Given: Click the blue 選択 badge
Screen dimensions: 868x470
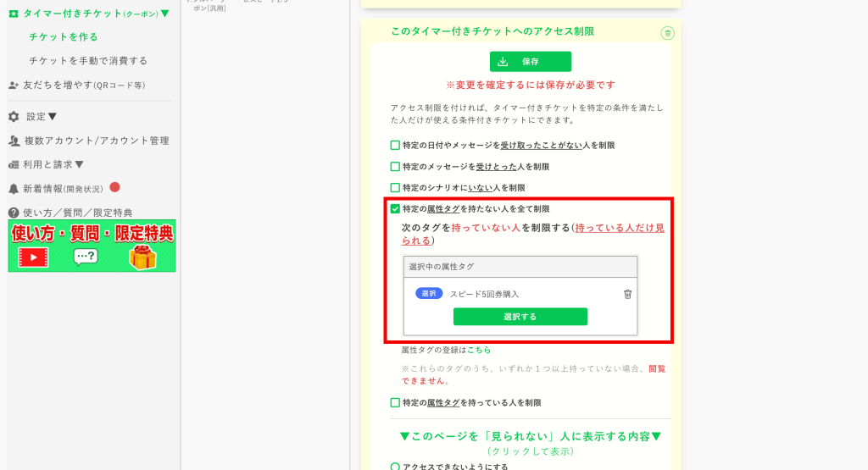Looking at the screenshot, I should [429, 294].
